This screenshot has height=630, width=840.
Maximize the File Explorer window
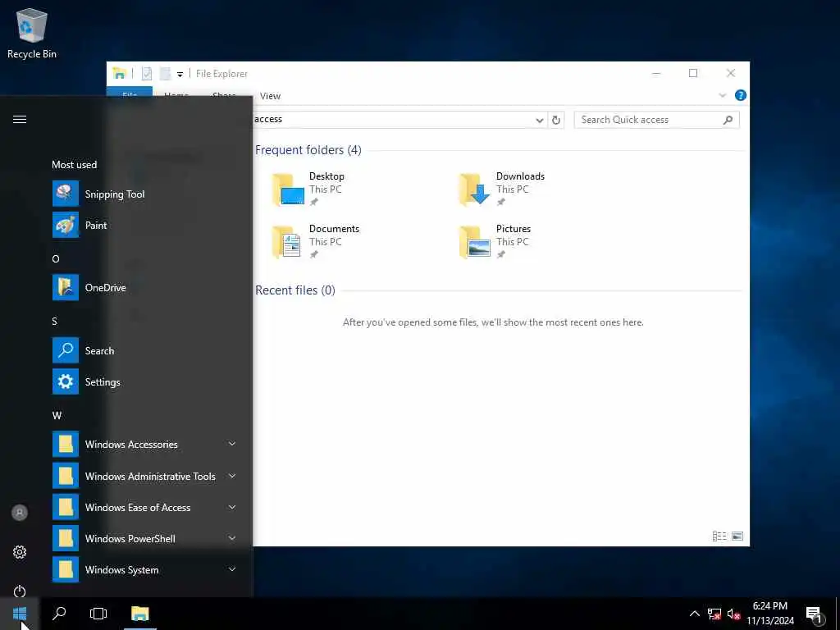pos(693,73)
